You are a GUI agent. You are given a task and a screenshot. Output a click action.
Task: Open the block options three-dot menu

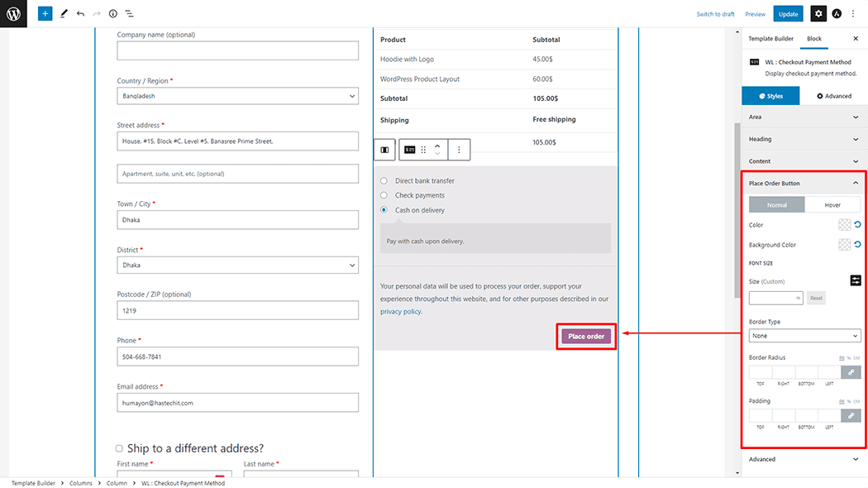pos(459,150)
